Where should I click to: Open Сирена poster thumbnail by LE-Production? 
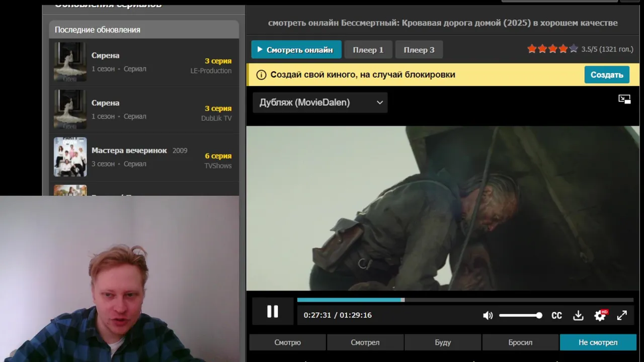tap(70, 62)
